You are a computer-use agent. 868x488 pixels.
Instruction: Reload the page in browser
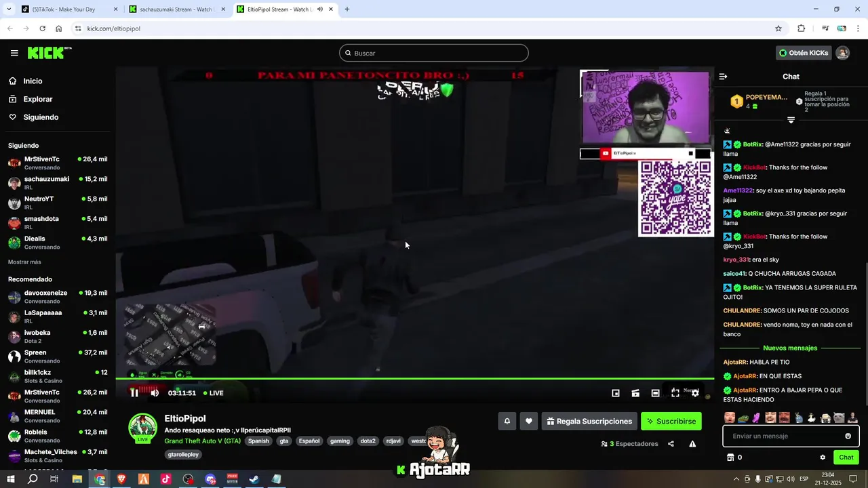point(42,28)
